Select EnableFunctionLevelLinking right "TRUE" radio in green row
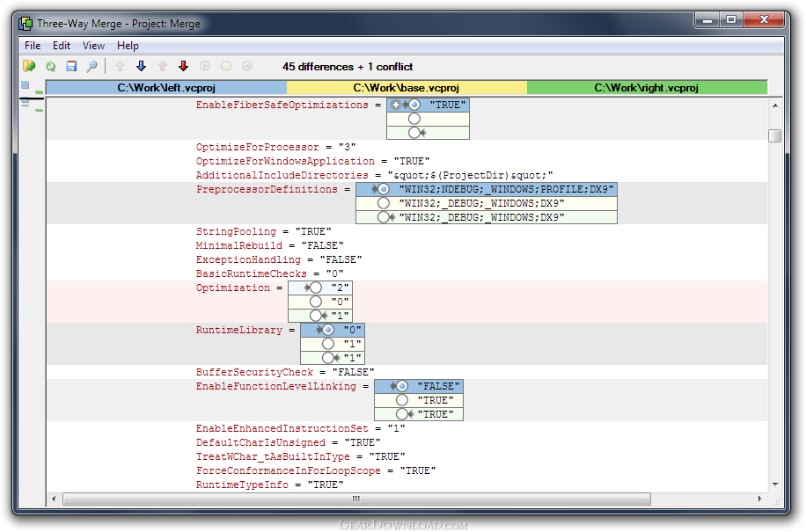 pos(402,414)
